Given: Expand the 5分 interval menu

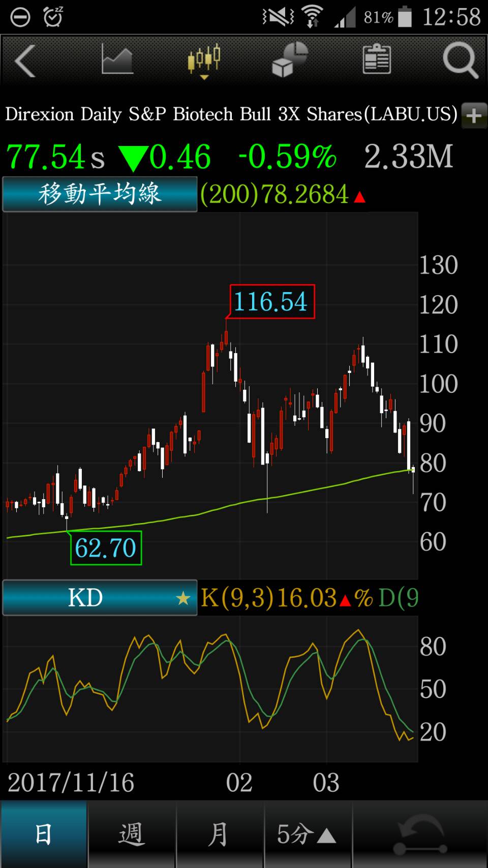Looking at the screenshot, I should (x=307, y=834).
